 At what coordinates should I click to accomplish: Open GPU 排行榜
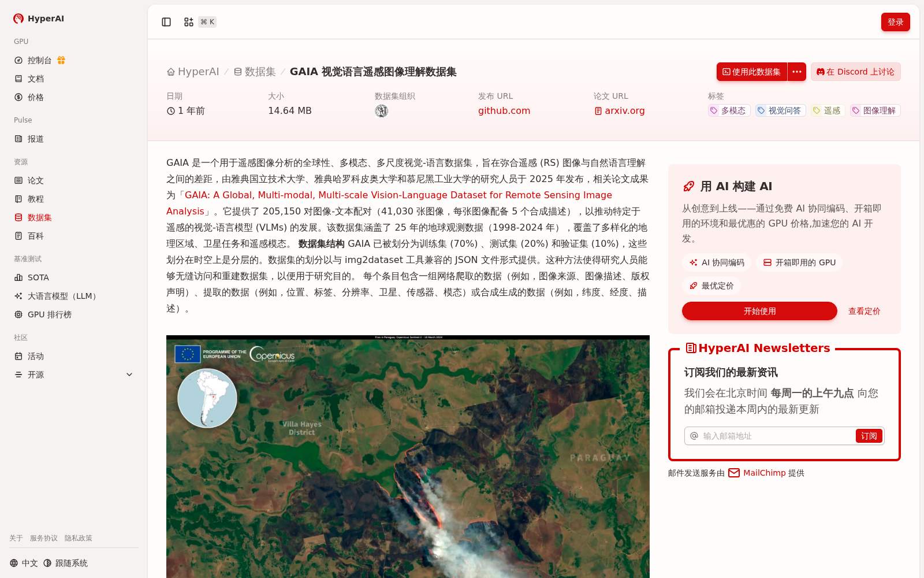[73, 314]
